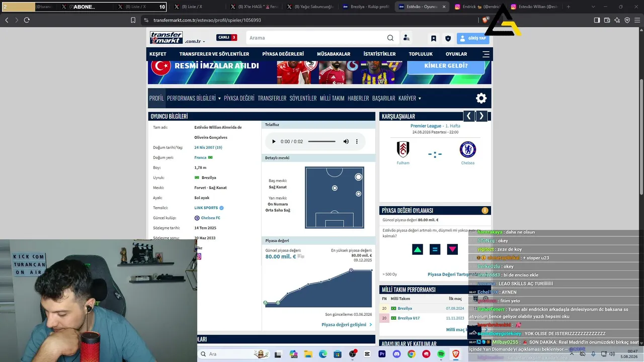Go back with the browser back arrow
Screen dimensions: 644x362
click(x=7, y=20)
